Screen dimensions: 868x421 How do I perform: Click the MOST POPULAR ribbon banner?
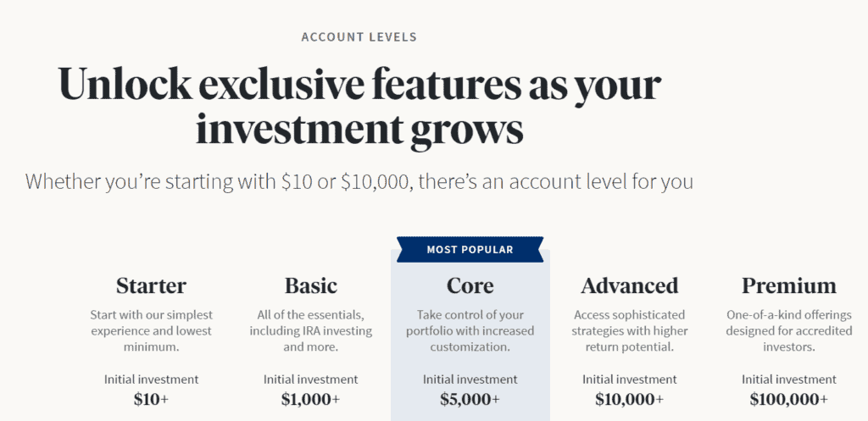[x=470, y=250]
